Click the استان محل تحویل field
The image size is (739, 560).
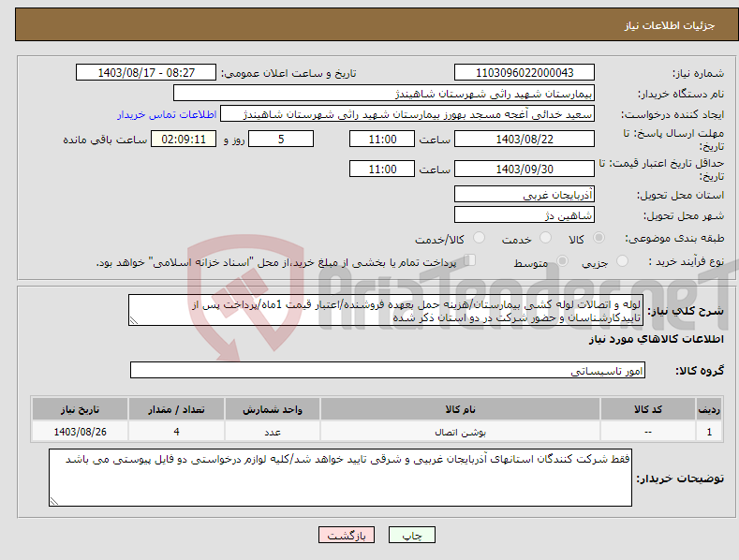tap(525, 194)
